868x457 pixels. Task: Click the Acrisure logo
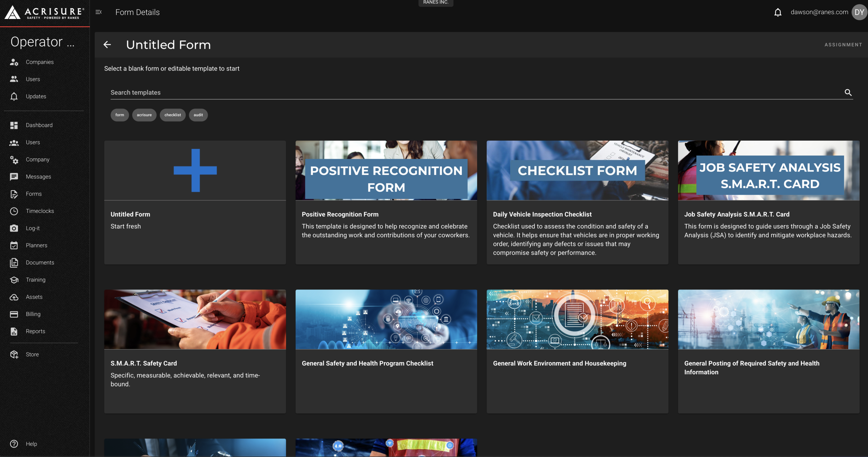tap(44, 13)
